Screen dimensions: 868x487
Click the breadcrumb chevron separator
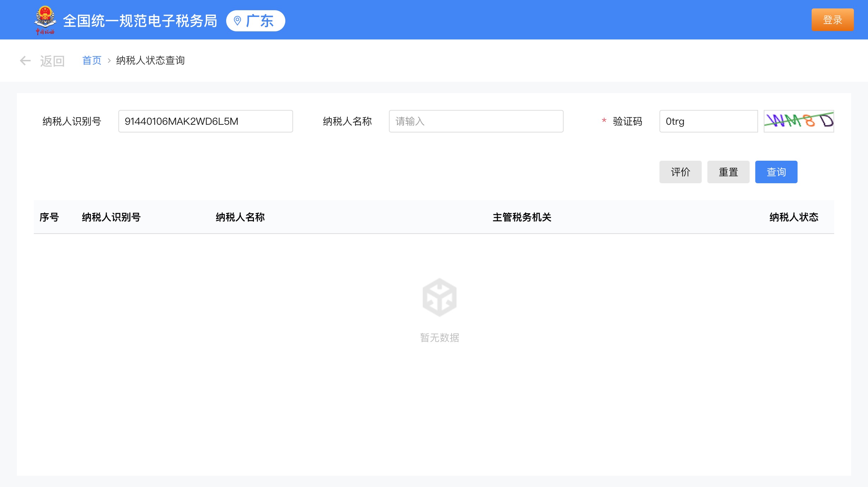109,61
